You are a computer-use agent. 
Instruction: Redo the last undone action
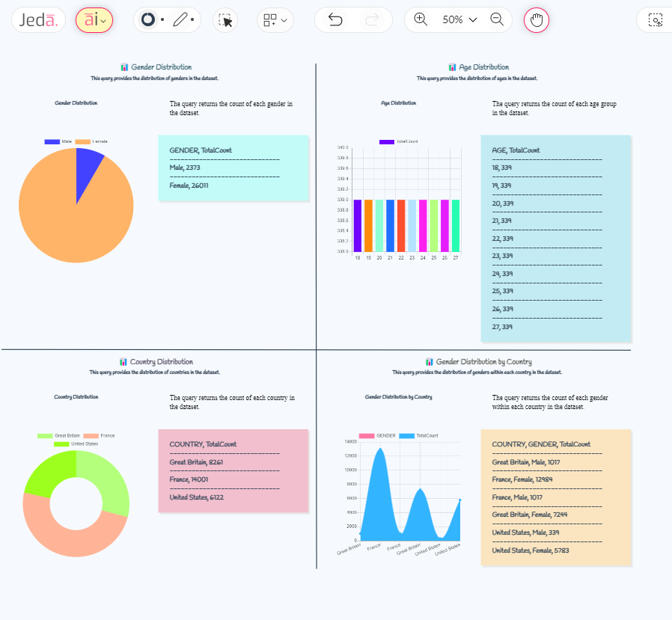pos(374,20)
